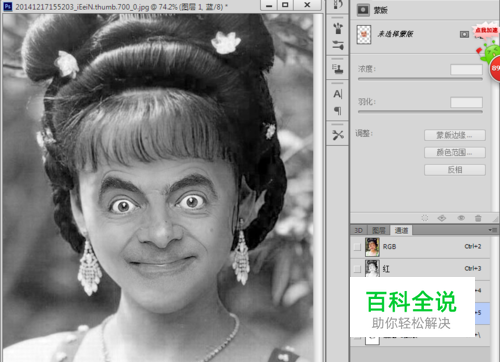Viewport: 500px width, 362px height.
Task: Click the mask thumbnail in 蒙版 panel
Action: tap(364, 34)
